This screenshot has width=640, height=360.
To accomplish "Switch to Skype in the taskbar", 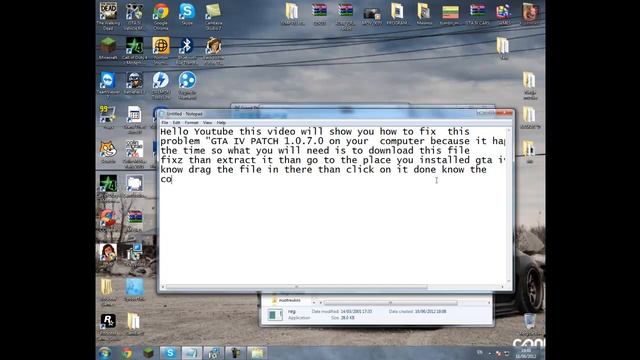I will (x=170, y=353).
